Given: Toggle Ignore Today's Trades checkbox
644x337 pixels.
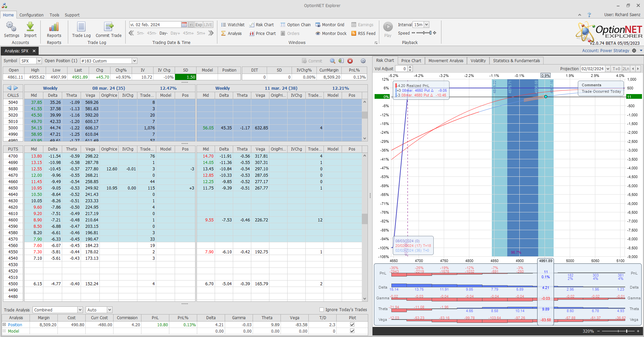Looking at the screenshot, I should click(321, 310).
